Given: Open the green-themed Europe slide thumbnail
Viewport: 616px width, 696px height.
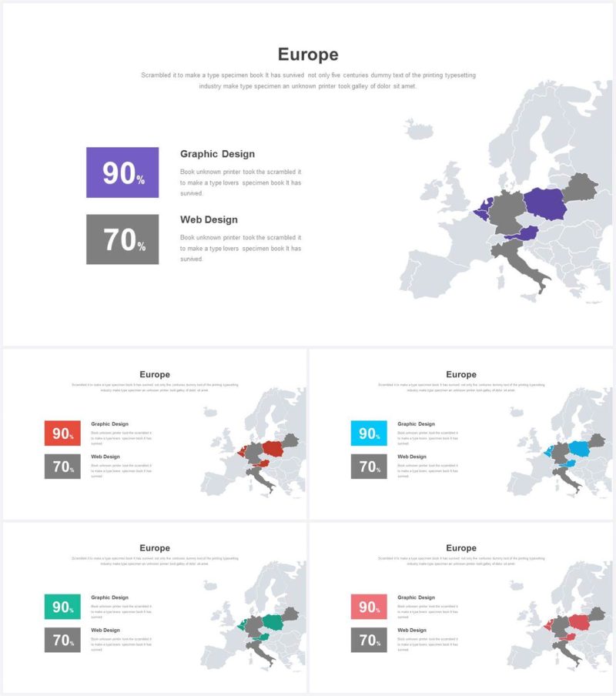Looking at the screenshot, I should coord(155,607).
